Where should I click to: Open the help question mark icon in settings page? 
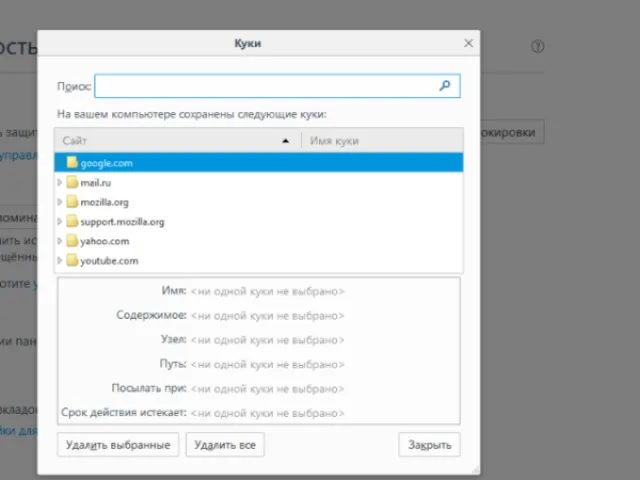coord(538,46)
